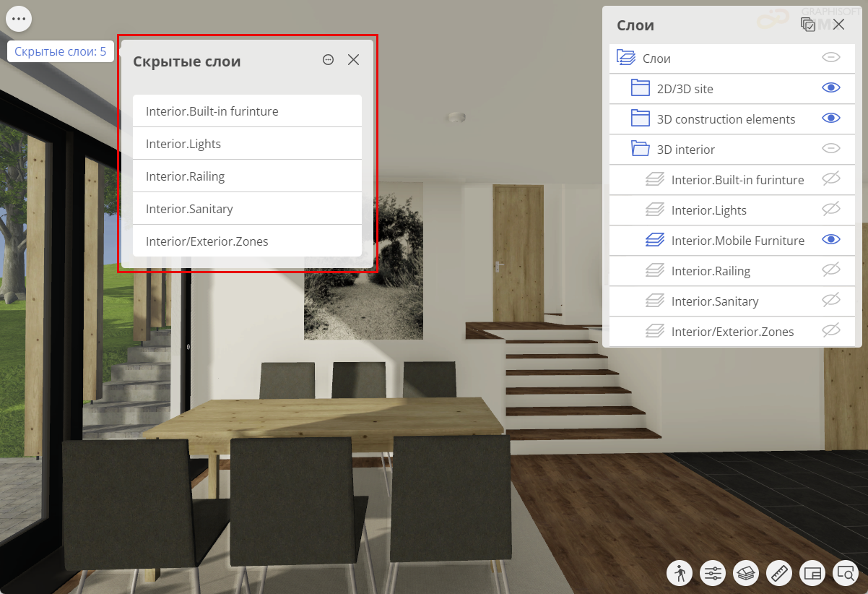Select the 3D interior tree label
868x594 pixels.
click(685, 150)
